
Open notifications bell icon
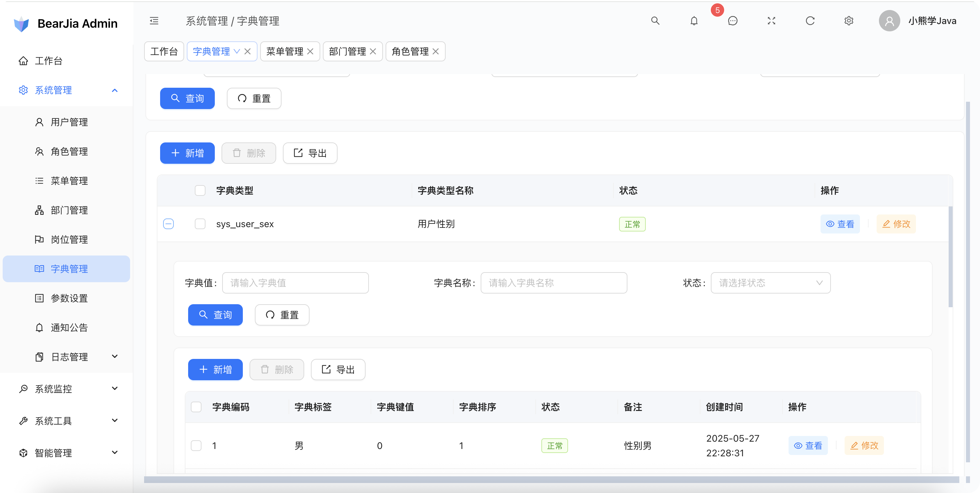pyautogui.click(x=694, y=21)
